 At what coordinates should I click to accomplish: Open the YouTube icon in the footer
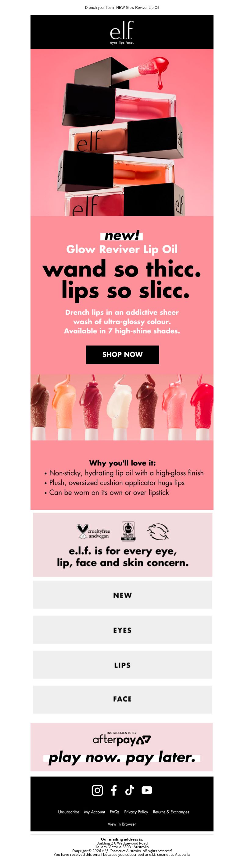[x=147, y=790]
